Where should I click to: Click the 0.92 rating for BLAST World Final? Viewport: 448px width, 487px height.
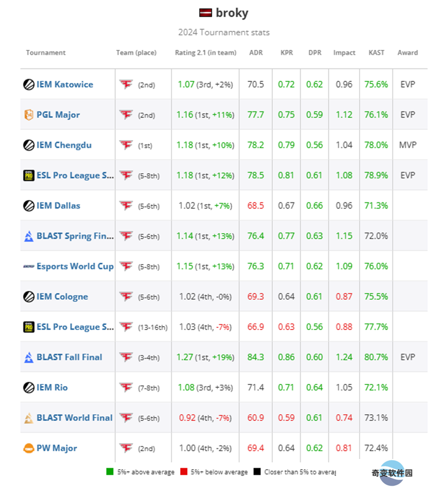[187, 418]
